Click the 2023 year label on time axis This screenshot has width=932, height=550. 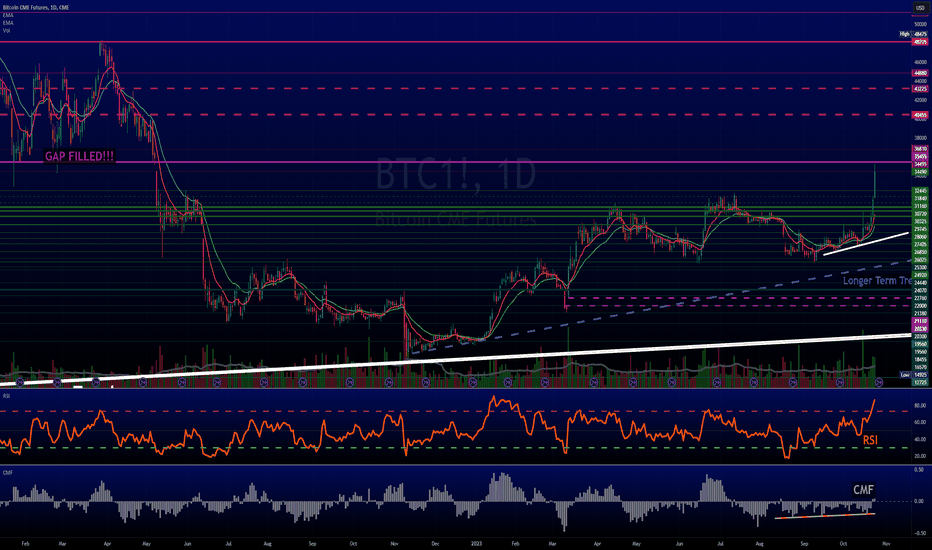tap(476, 543)
